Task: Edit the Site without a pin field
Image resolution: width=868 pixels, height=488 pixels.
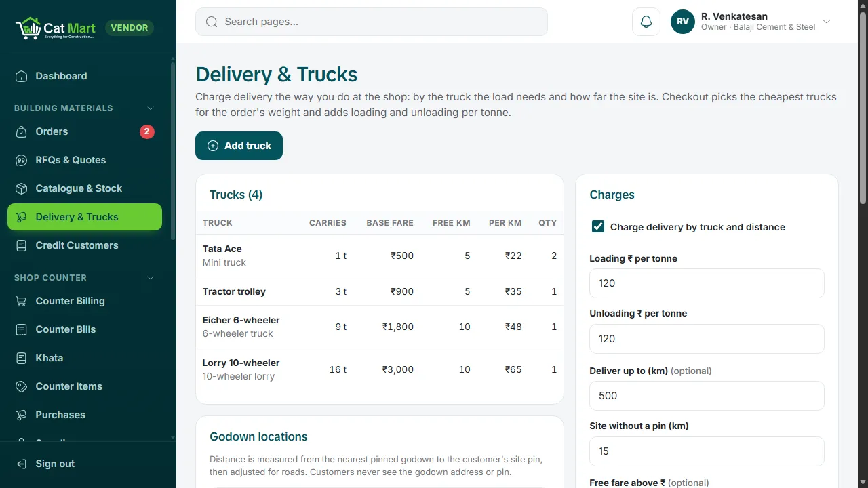Action: (x=707, y=451)
